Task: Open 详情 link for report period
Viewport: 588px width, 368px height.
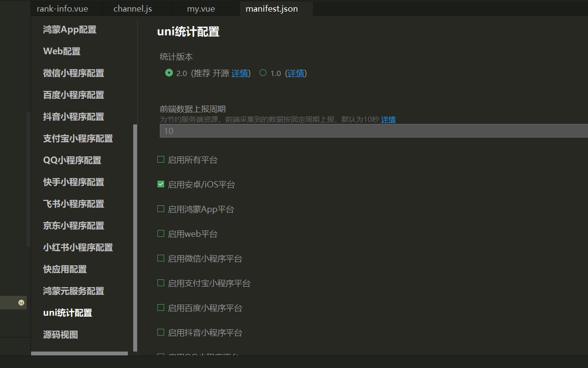Action: pyautogui.click(x=388, y=120)
